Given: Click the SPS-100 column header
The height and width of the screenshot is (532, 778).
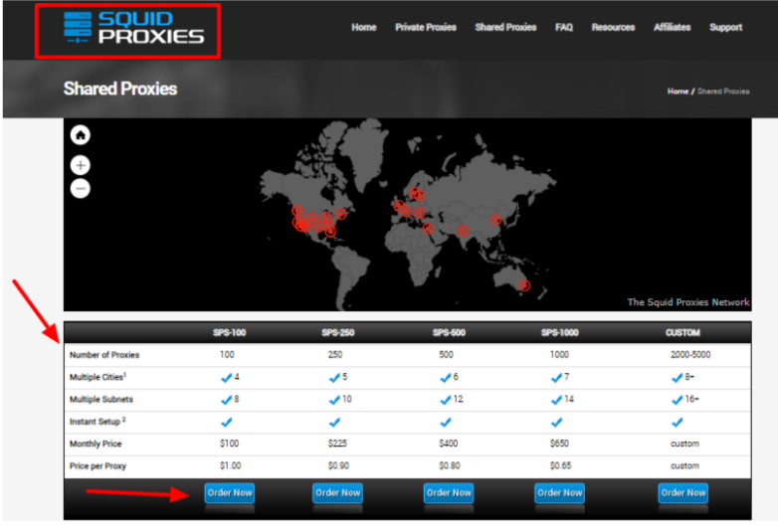Looking at the screenshot, I should click(x=229, y=333).
